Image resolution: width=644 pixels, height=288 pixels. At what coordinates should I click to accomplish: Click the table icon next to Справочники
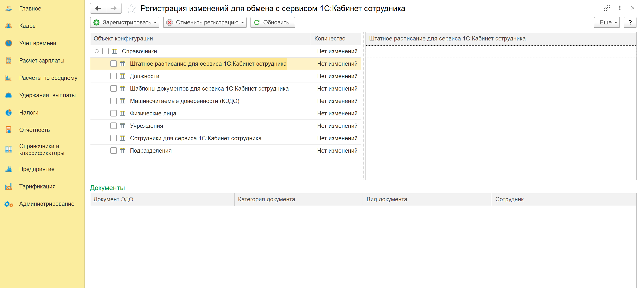pyautogui.click(x=114, y=51)
